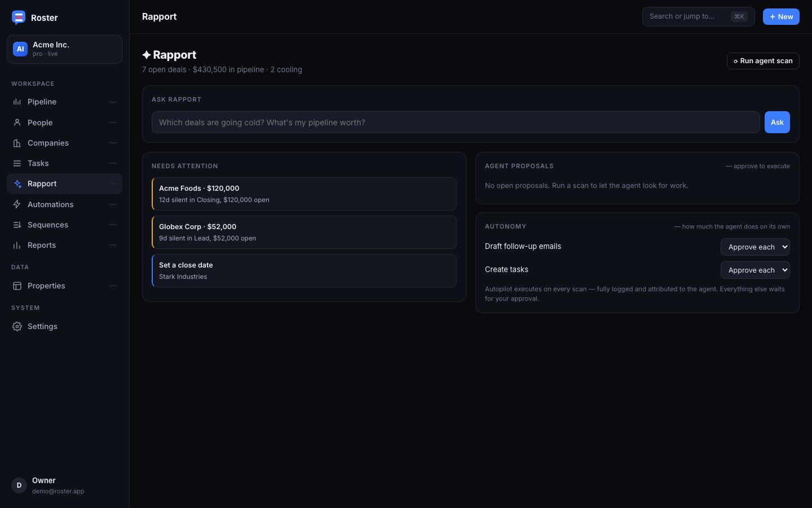Open the People section
Image resolution: width=812 pixels, height=508 pixels.
64,122
